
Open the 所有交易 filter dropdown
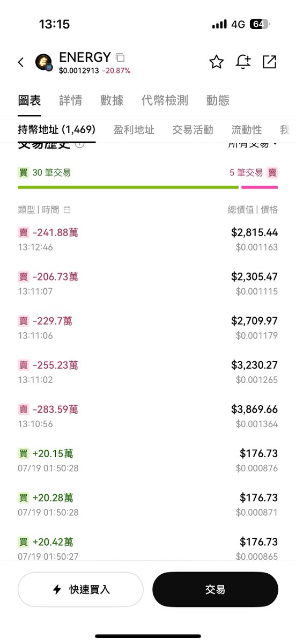pos(253,144)
